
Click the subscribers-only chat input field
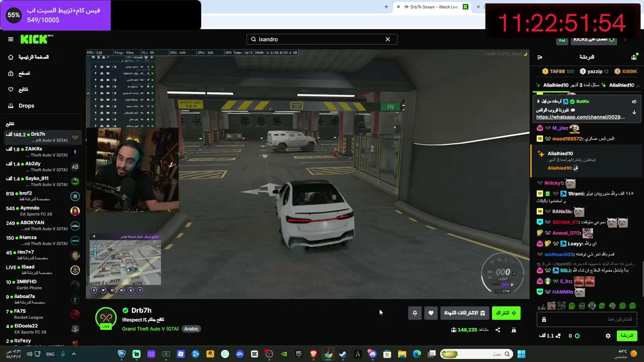[x=588, y=319]
